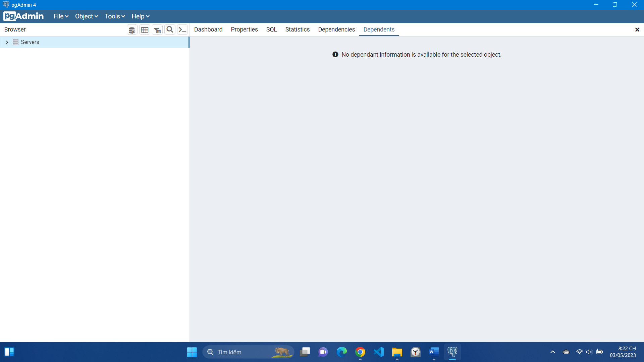
Task: Switch to the Dashboard tab
Action: tap(208, 29)
